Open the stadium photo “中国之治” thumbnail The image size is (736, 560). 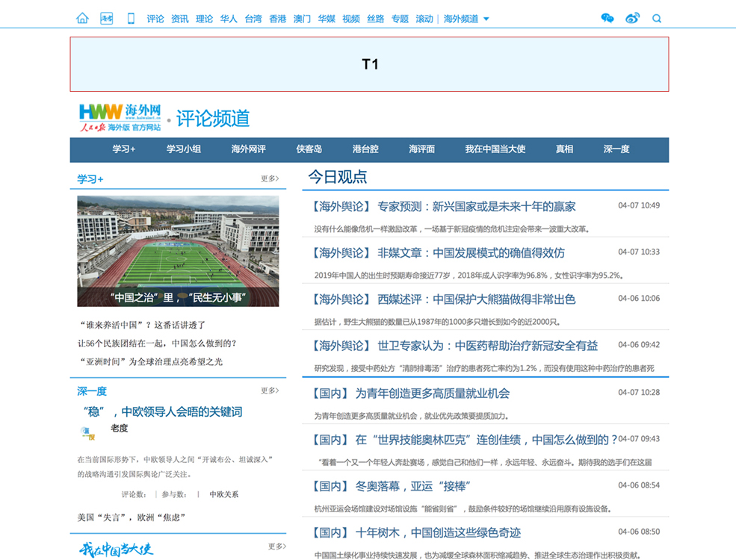pyautogui.click(x=178, y=251)
